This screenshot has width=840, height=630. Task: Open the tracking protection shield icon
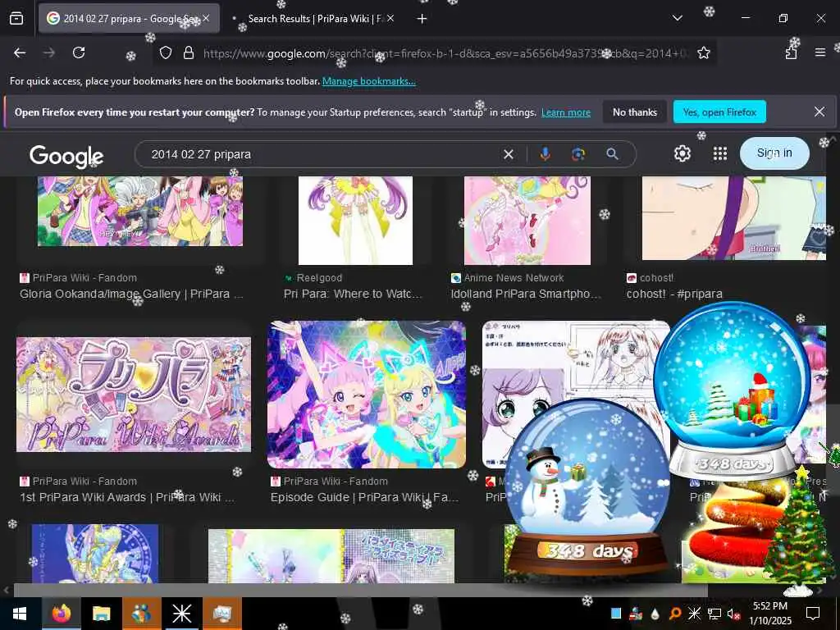point(166,52)
